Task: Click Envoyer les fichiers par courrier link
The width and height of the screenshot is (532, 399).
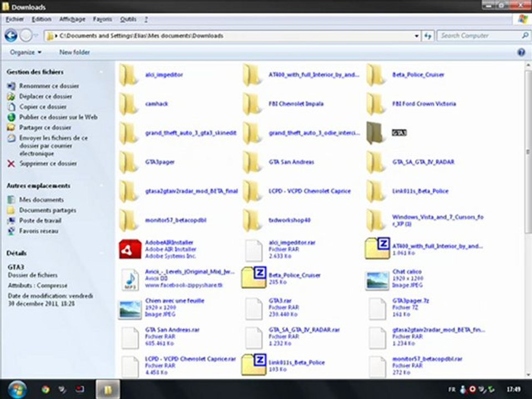Action: (x=53, y=146)
